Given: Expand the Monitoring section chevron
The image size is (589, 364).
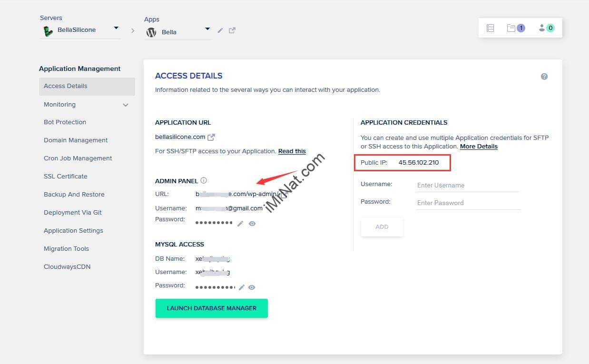Looking at the screenshot, I should click(x=126, y=105).
